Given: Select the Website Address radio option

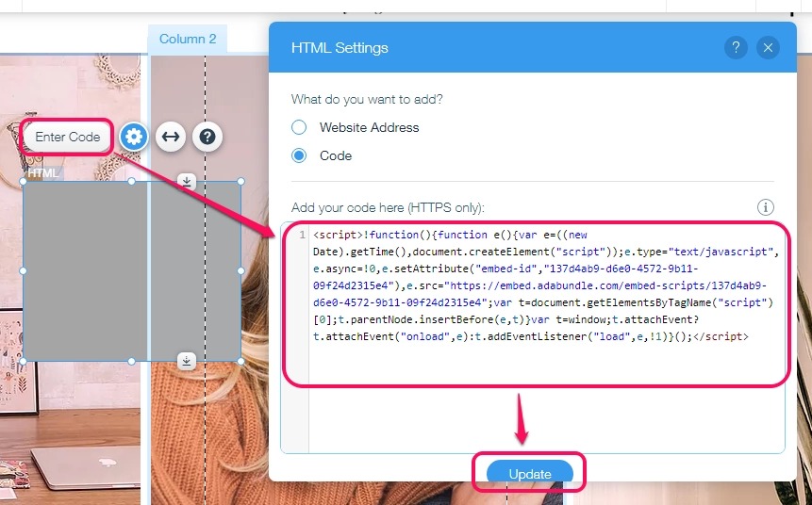Looking at the screenshot, I should (299, 127).
